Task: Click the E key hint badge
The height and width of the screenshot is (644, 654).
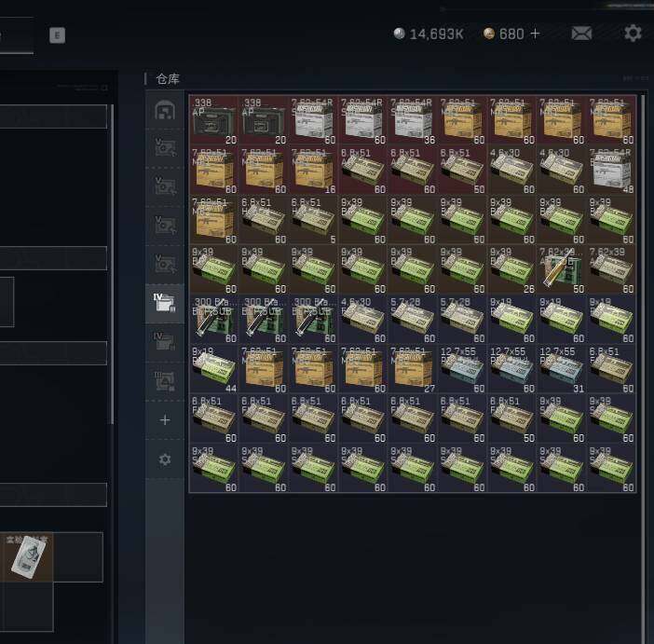Action: (57, 35)
